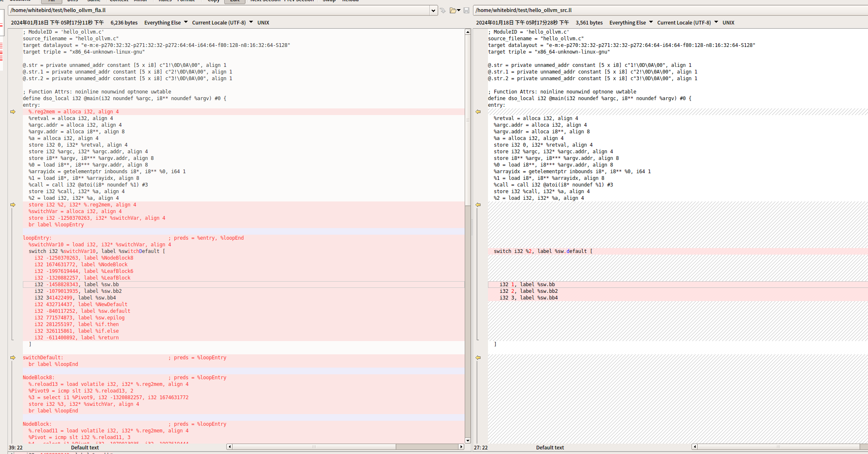Image resolution: width=868 pixels, height=454 pixels.
Task: Click the UNIX line ending label in left pane
Action: click(263, 22)
